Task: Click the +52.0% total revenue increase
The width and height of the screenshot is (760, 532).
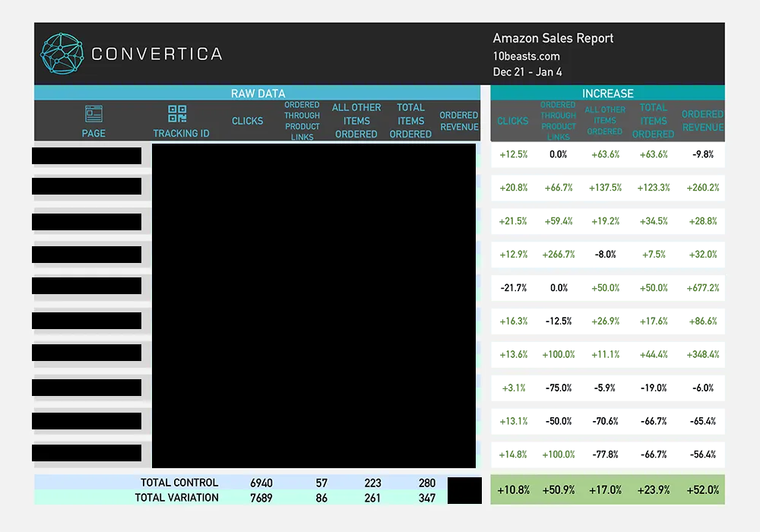Action: (703, 490)
